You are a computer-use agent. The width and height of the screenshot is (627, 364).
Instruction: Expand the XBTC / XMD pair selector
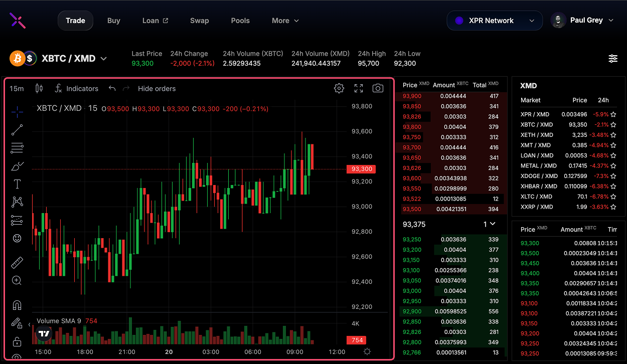[103, 59]
